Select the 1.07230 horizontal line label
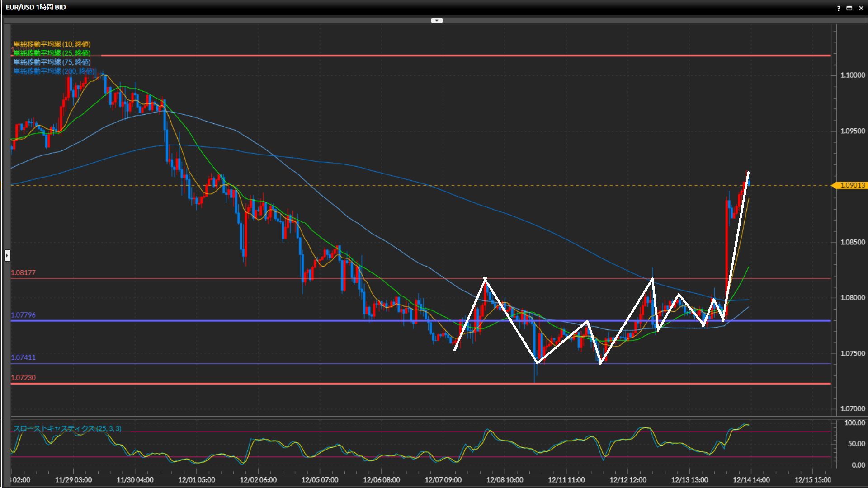Image resolution: width=868 pixels, height=488 pixels. click(23, 378)
